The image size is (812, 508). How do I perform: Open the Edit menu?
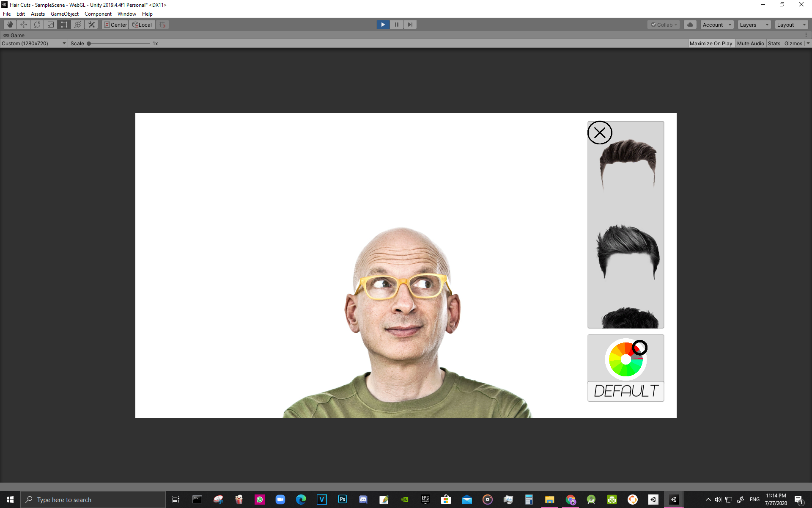pos(21,14)
